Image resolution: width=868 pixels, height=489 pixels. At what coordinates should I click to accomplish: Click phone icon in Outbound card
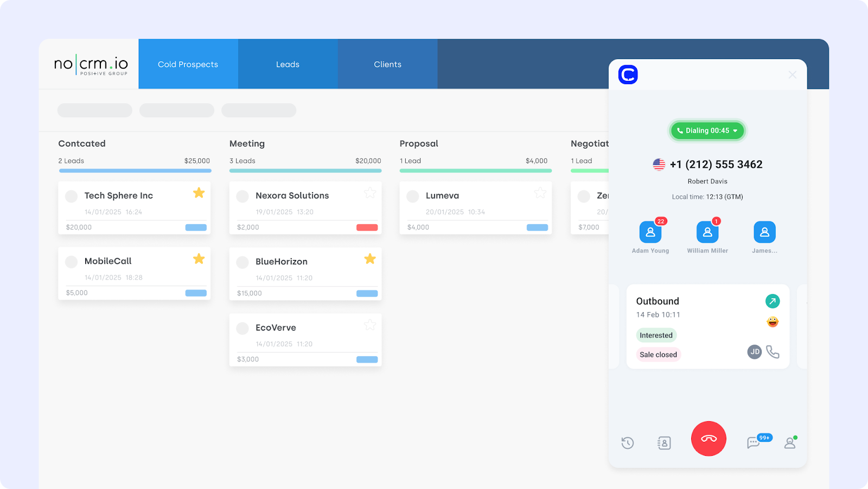[773, 352]
